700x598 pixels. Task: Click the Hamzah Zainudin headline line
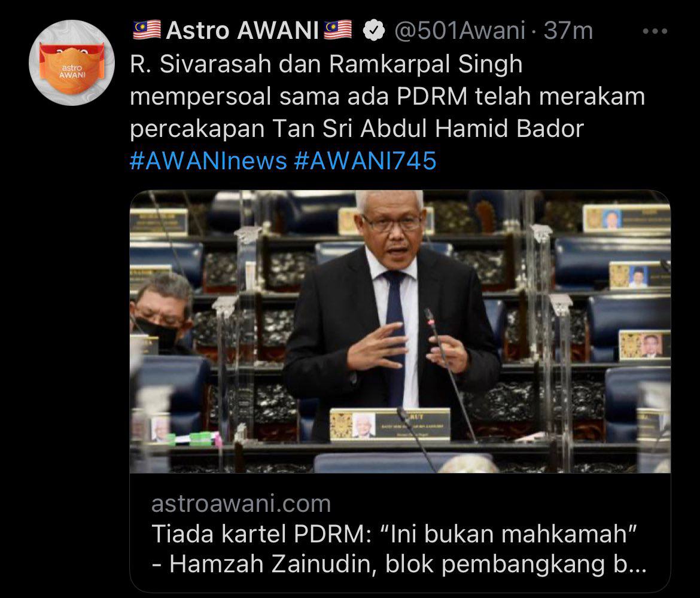[399, 564]
